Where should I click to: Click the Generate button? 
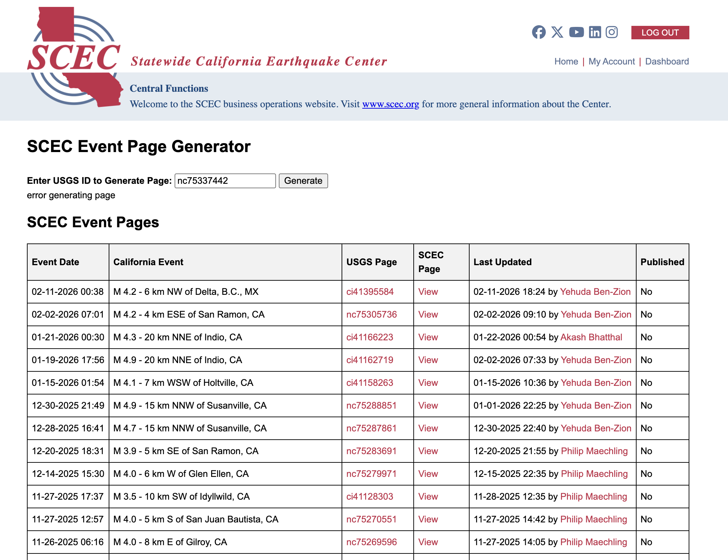click(x=303, y=181)
